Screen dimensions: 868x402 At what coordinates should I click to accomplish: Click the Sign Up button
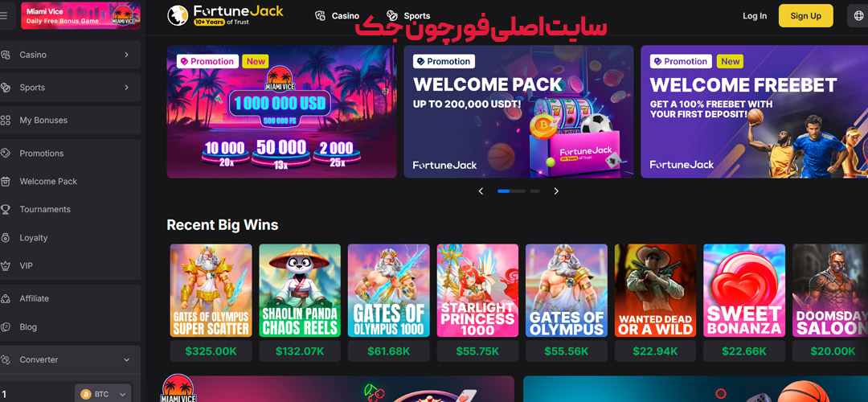(805, 15)
